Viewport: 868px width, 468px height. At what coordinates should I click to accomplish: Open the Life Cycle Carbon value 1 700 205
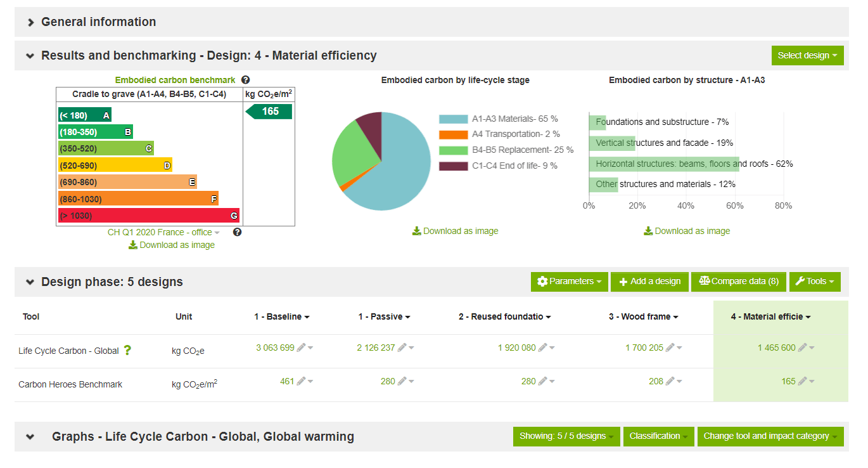[644, 348]
